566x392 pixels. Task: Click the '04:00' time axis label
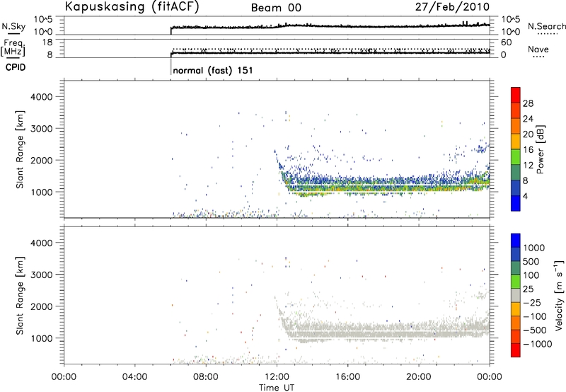(135, 377)
